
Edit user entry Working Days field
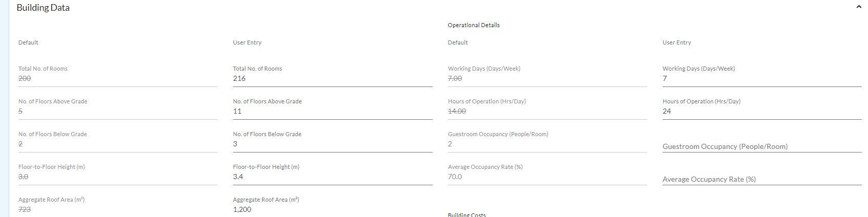pos(761,79)
